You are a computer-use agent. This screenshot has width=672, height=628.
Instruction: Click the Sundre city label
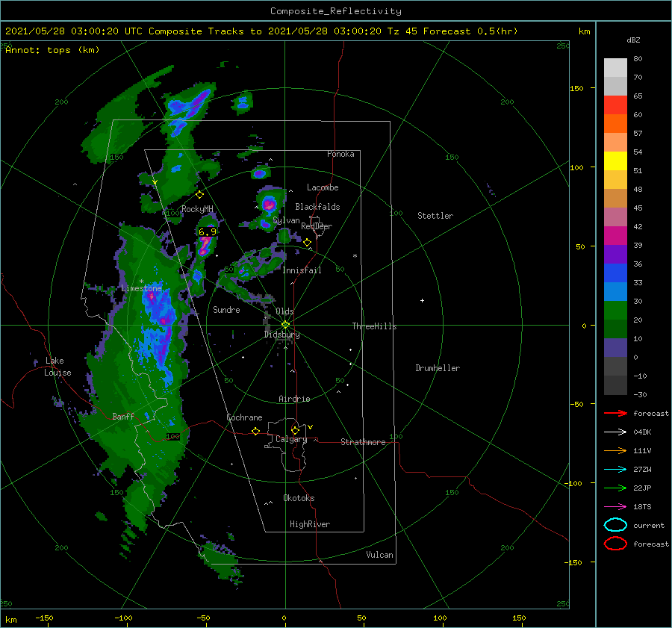[x=226, y=309]
